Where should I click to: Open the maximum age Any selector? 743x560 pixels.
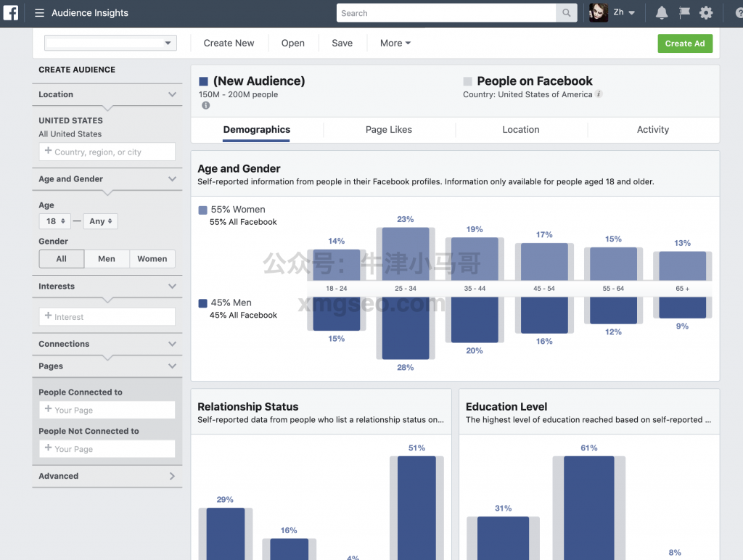100,221
